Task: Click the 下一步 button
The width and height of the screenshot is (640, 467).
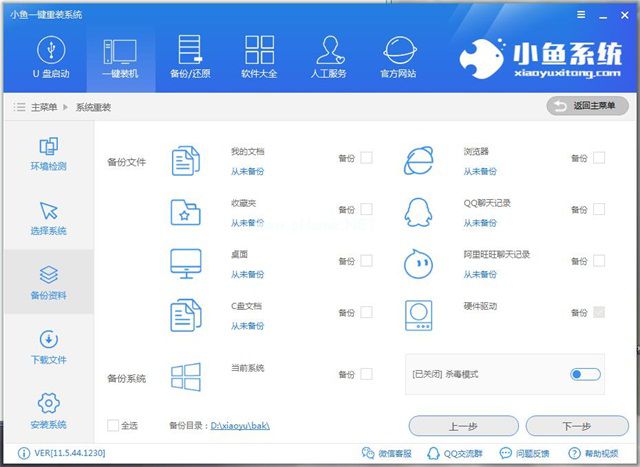Action: (x=577, y=426)
